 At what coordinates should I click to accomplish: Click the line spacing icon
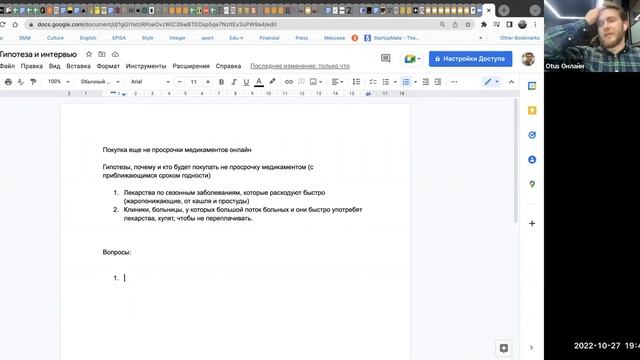click(x=356, y=82)
